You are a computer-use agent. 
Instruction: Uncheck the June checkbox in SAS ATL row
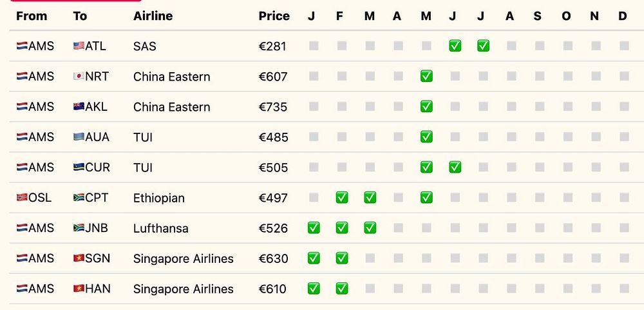click(455, 46)
